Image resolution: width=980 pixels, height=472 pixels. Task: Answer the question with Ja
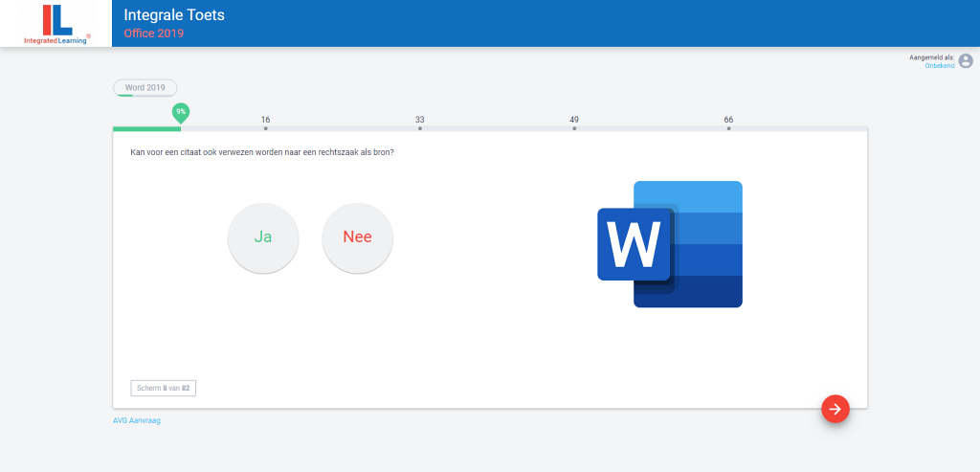[263, 237]
